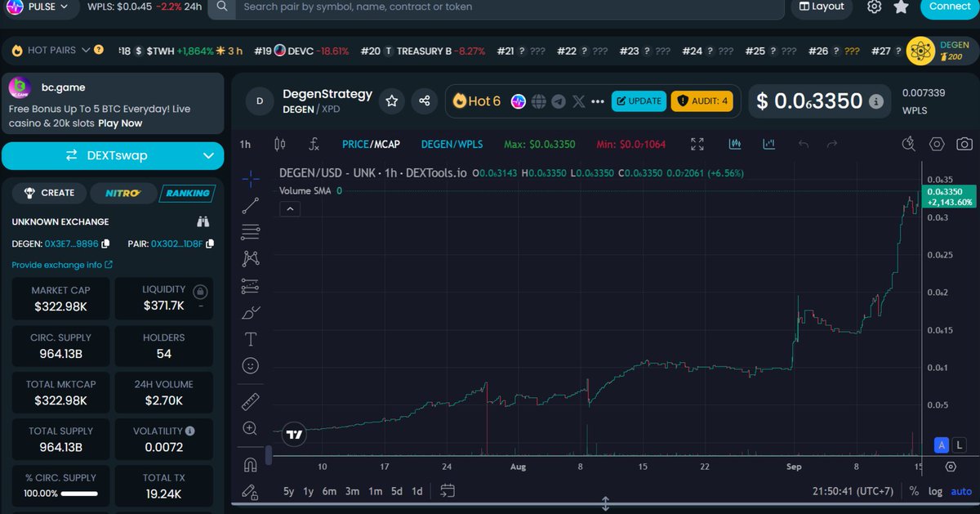Select the brush drawing tool
The width and height of the screenshot is (980, 514).
(x=251, y=312)
